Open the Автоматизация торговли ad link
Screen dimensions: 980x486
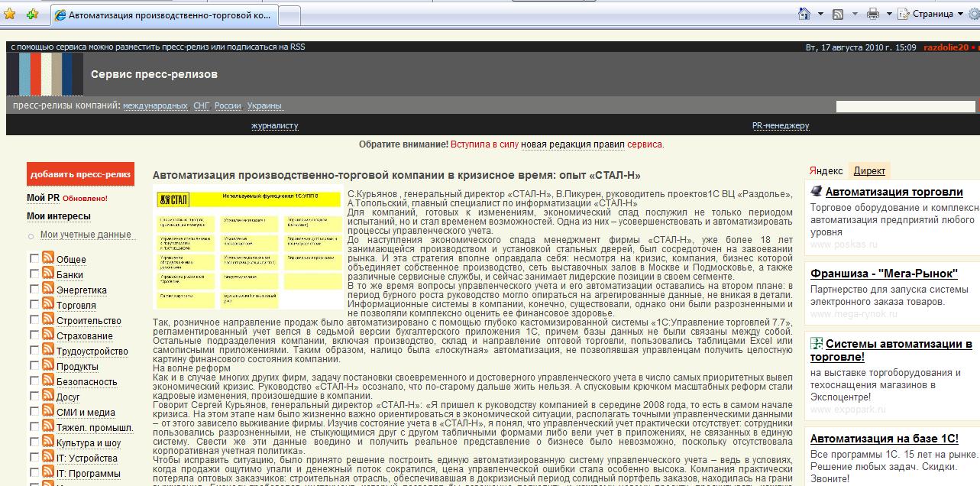[x=894, y=192]
